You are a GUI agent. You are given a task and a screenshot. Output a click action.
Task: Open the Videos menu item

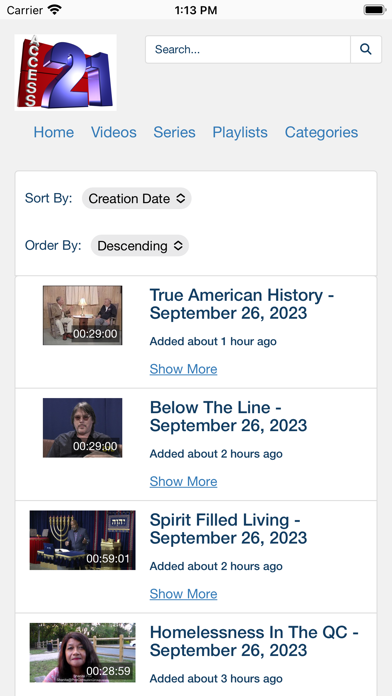114,132
